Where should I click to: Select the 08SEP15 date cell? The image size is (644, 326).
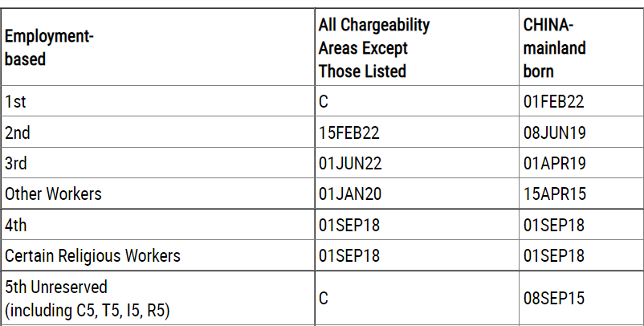click(554, 298)
